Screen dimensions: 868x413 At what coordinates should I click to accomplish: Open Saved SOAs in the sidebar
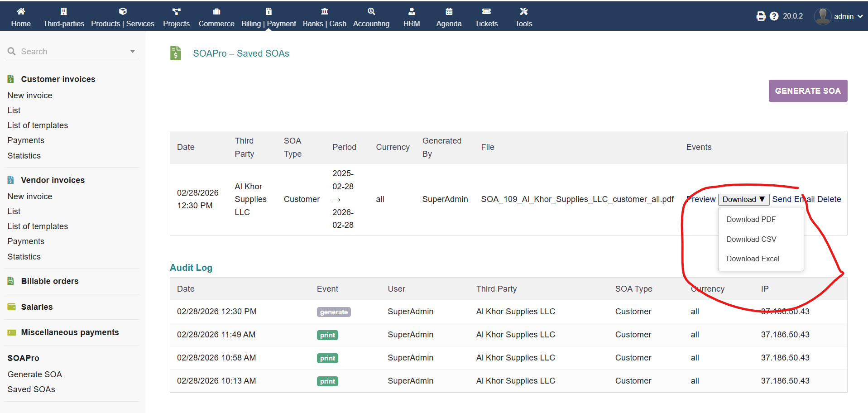coord(31,389)
